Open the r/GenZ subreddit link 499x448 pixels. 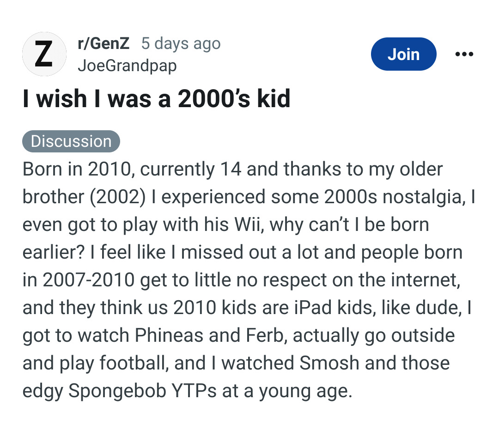click(103, 43)
